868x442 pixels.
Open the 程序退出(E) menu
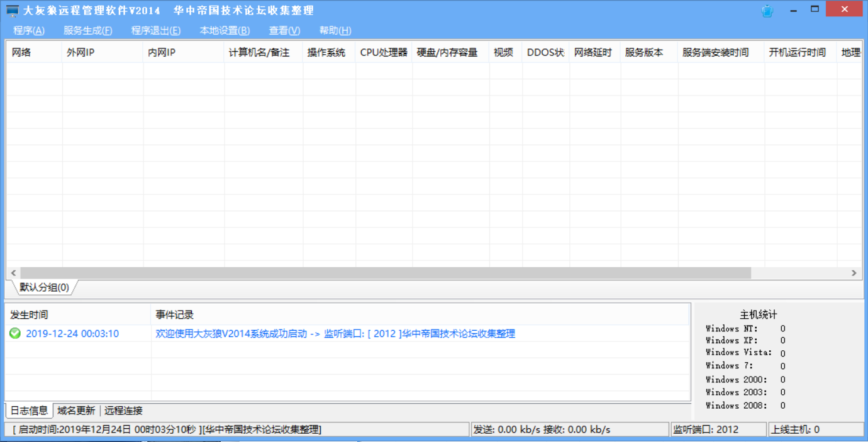pyautogui.click(x=156, y=30)
